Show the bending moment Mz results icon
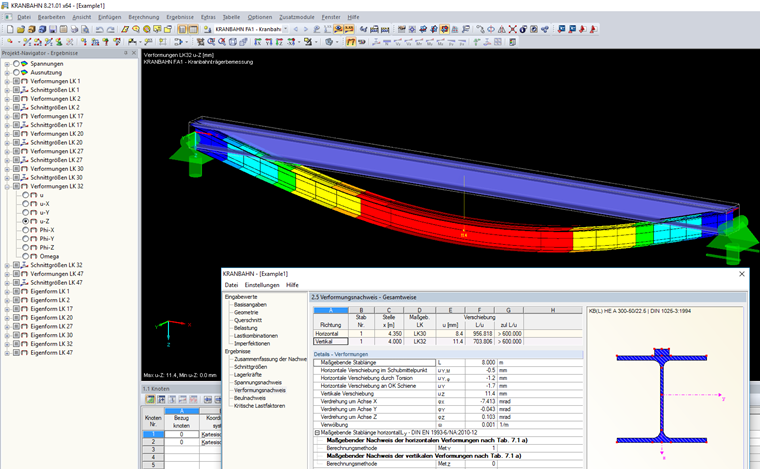 point(441,42)
